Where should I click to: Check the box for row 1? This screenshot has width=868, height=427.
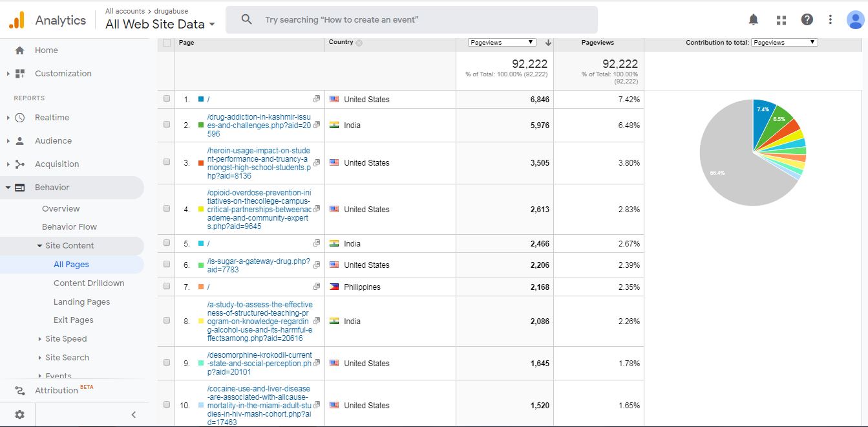click(167, 99)
